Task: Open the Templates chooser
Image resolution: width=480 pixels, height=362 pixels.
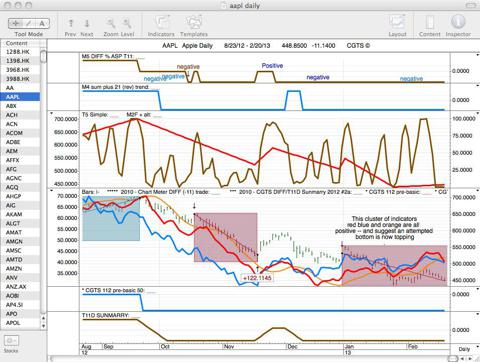Action: [x=194, y=23]
